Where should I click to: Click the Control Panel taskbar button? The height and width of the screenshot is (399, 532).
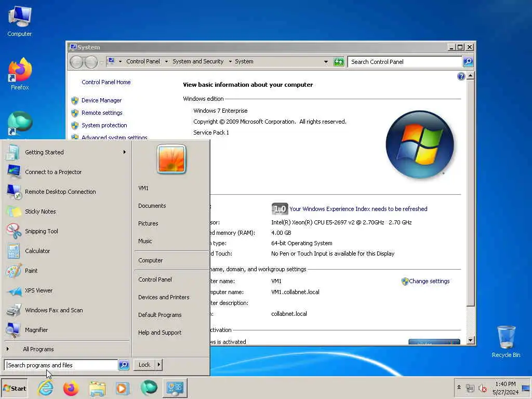point(175,388)
